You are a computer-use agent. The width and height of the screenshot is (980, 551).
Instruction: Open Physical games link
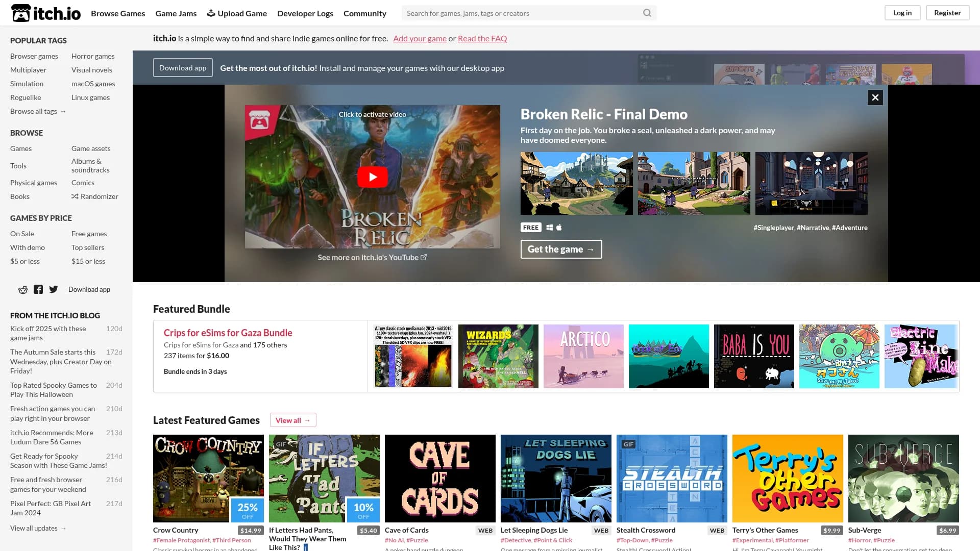(34, 183)
